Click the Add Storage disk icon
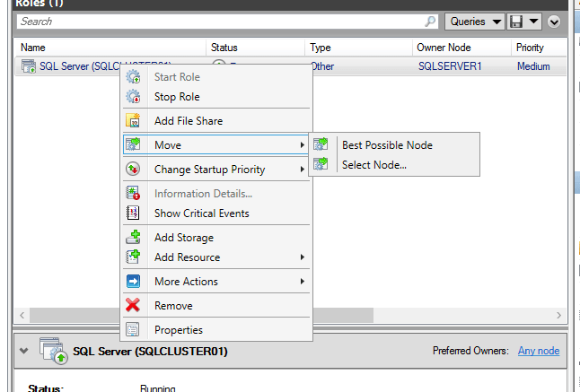580x392 pixels. coord(133,237)
